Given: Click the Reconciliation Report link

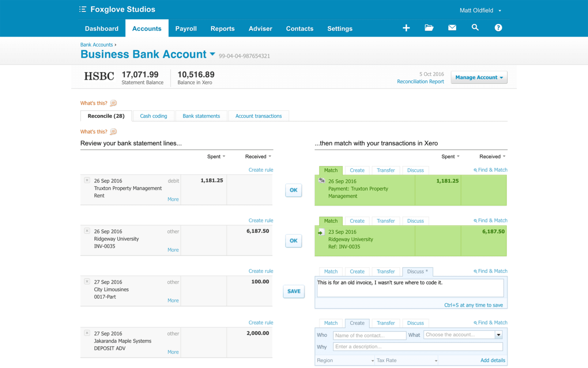Looking at the screenshot, I should [421, 81].
